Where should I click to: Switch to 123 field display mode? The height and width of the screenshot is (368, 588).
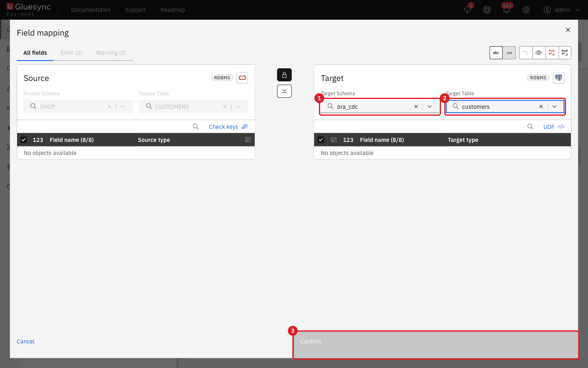click(509, 53)
